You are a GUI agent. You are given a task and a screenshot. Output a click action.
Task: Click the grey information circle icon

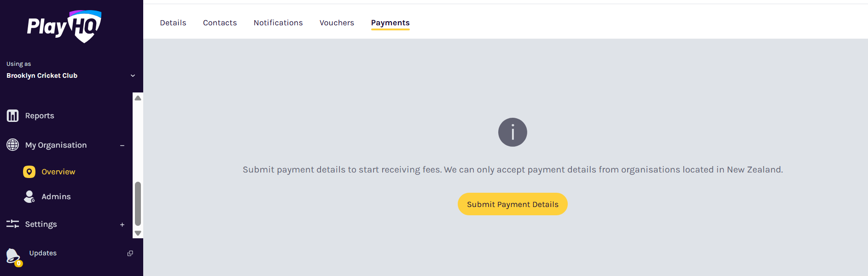coord(513,132)
